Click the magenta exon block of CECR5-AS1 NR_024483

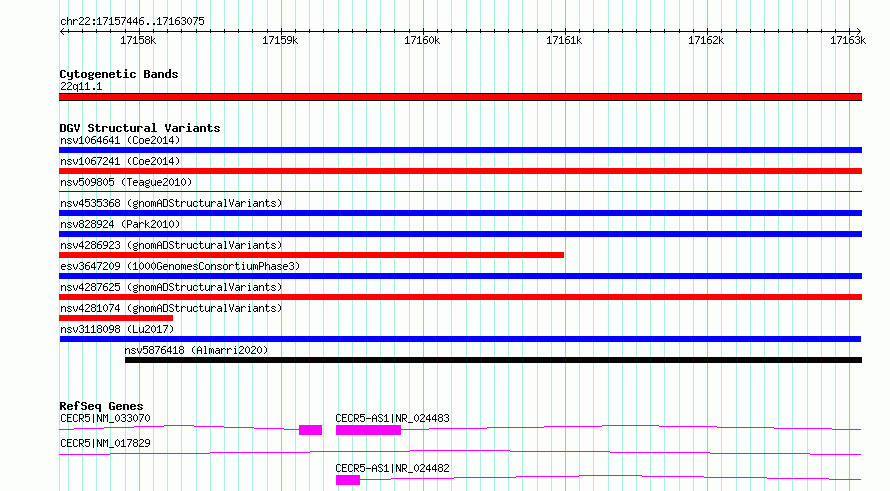pos(368,430)
